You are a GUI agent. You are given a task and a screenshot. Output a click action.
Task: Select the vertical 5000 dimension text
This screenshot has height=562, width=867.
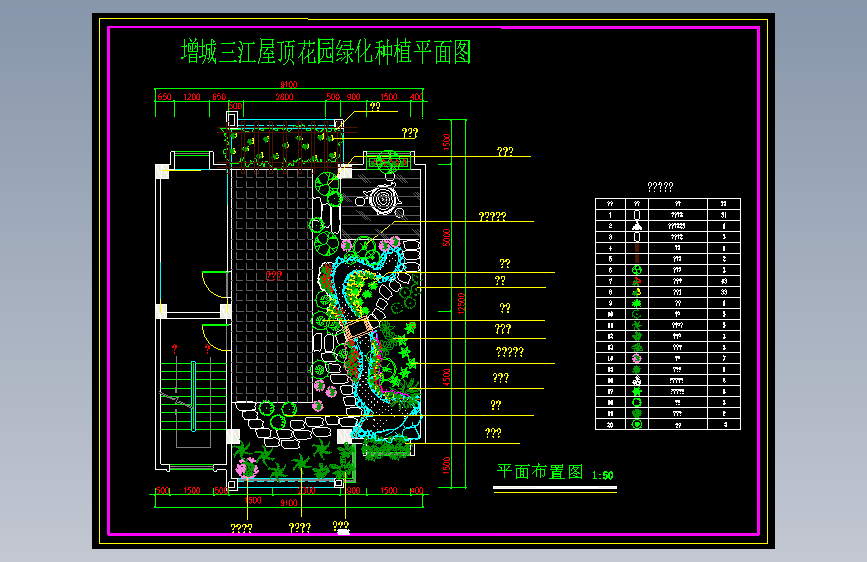tap(447, 238)
